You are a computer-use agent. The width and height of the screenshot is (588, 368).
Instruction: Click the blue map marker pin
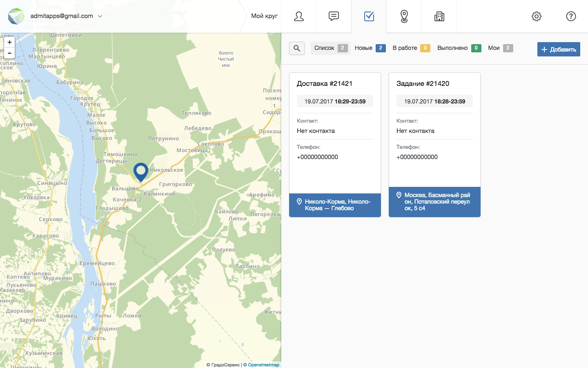[x=141, y=172]
